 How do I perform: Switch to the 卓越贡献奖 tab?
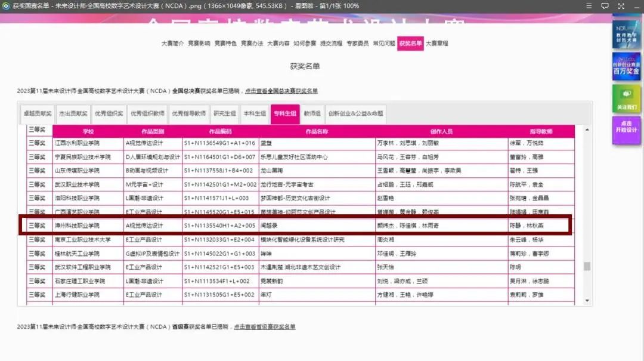click(38, 113)
